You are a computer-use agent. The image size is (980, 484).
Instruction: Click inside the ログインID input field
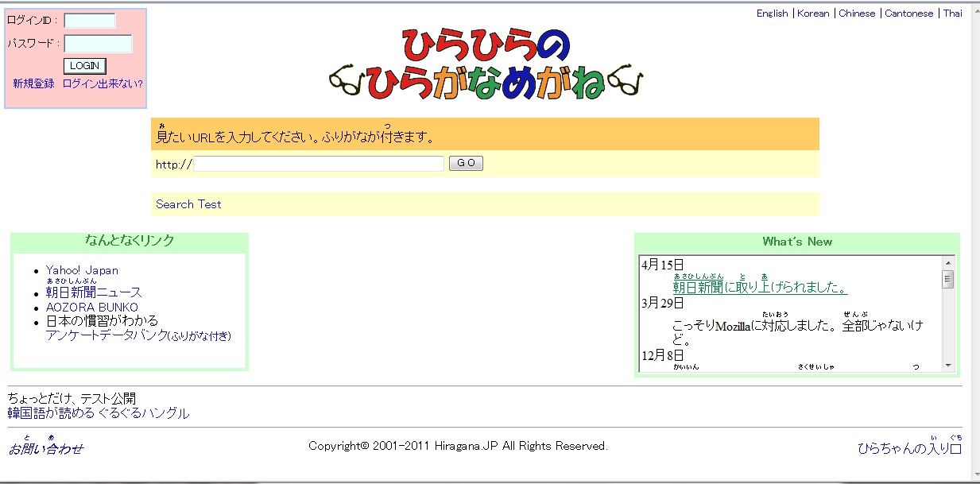coord(89,20)
